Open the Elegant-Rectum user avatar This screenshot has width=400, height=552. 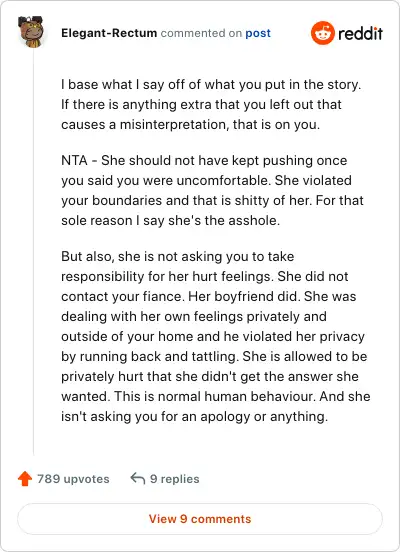31,31
